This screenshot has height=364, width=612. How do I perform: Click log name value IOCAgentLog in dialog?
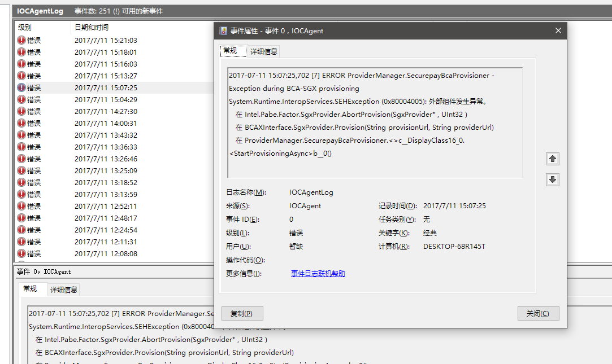(x=311, y=192)
